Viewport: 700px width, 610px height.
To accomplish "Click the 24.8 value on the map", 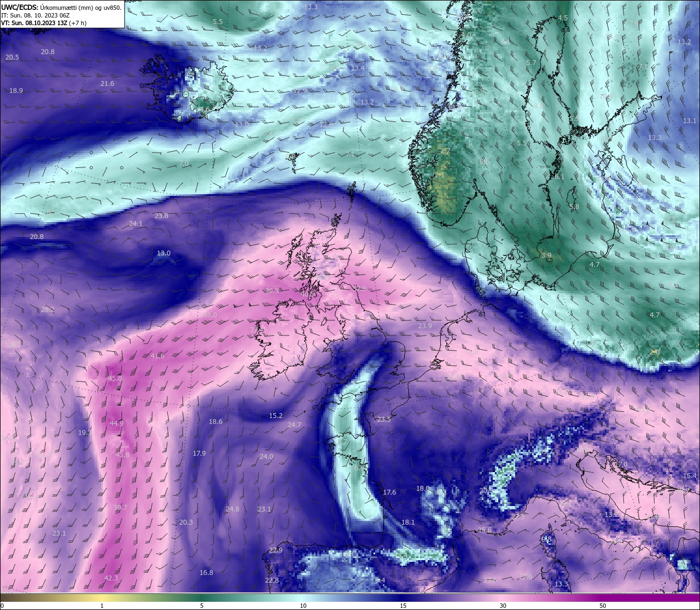I will point(232,509).
